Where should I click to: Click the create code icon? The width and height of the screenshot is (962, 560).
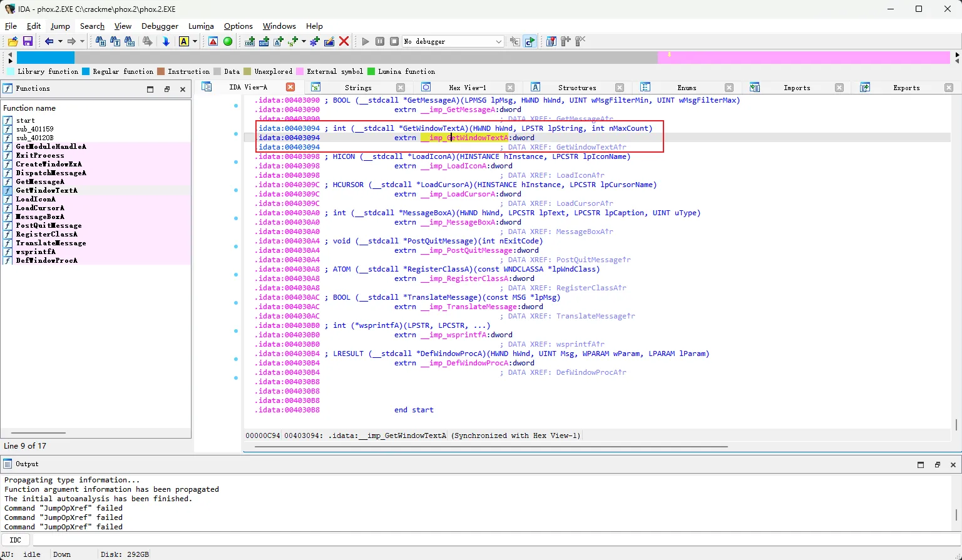click(250, 41)
